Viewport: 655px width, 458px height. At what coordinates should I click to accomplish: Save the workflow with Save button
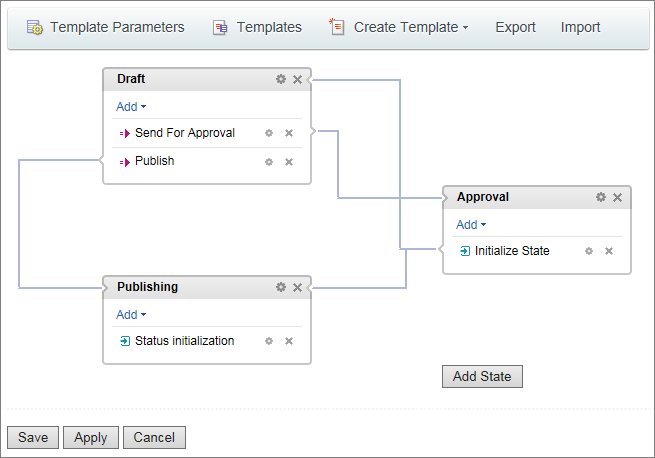point(33,437)
